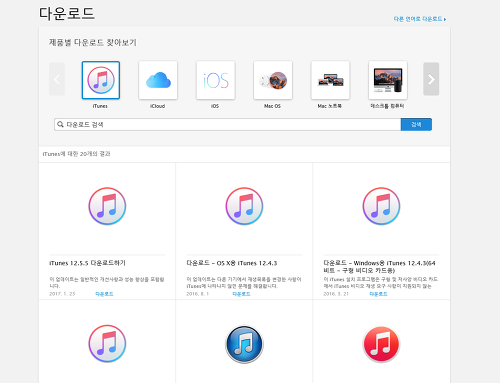Image resolution: width=500 pixels, height=383 pixels.
Task: Focus the download search field
Action: tap(228, 124)
